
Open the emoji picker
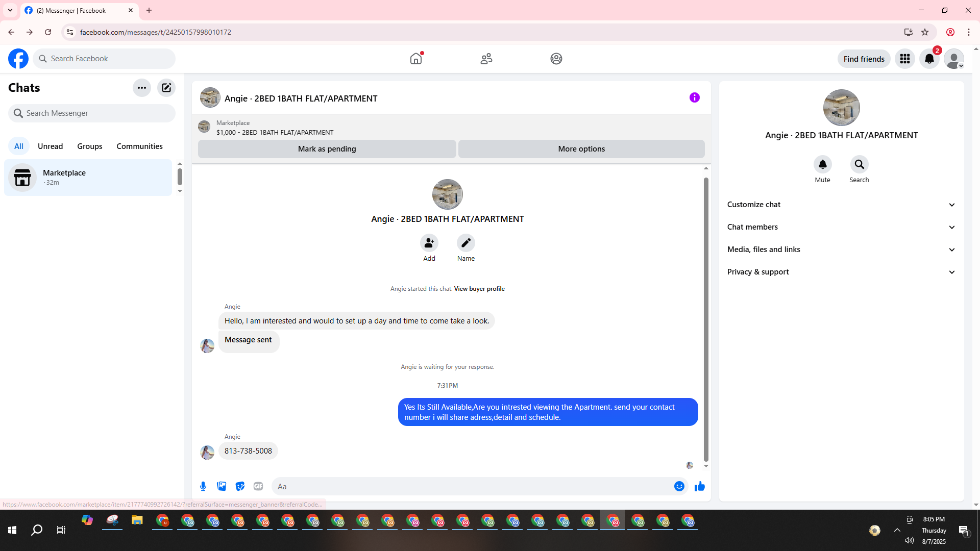(x=679, y=486)
